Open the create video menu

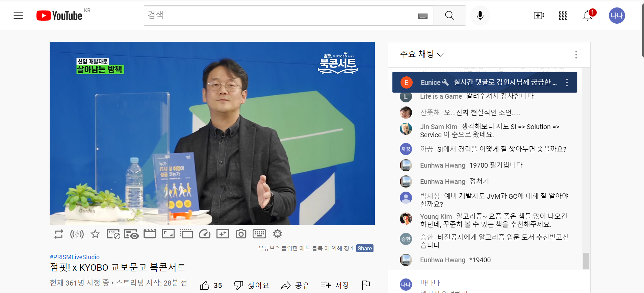(x=539, y=16)
